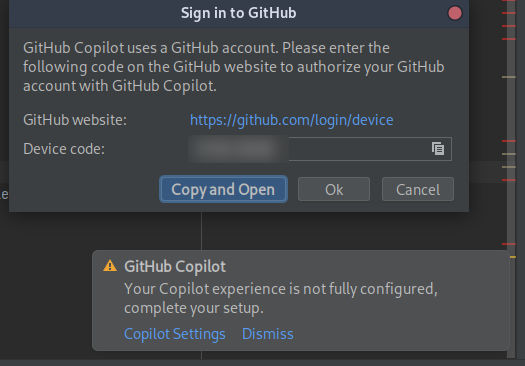525x366 pixels.
Task: Click the Copy and Open button
Action: [x=223, y=190]
